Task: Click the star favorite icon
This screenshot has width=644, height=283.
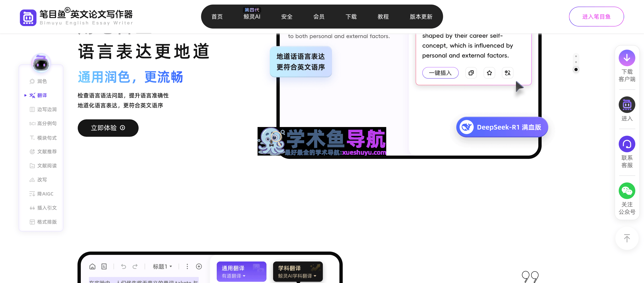Action: point(489,73)
